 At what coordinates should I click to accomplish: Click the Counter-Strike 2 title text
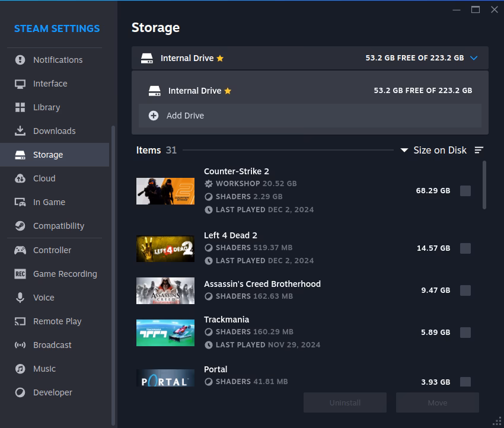237,171
